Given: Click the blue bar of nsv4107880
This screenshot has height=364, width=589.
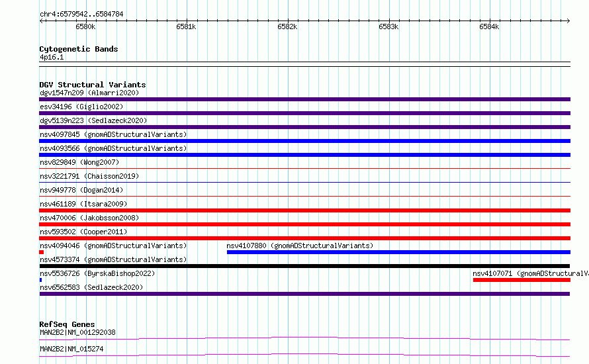Looking at the screenshot, I should click(398, 252).
